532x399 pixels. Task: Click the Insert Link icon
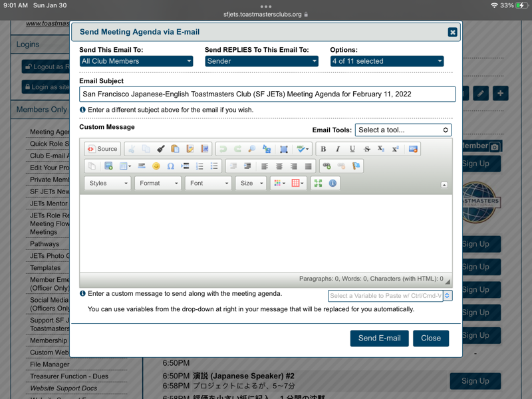pyautogui.click(x=327, y=166)
